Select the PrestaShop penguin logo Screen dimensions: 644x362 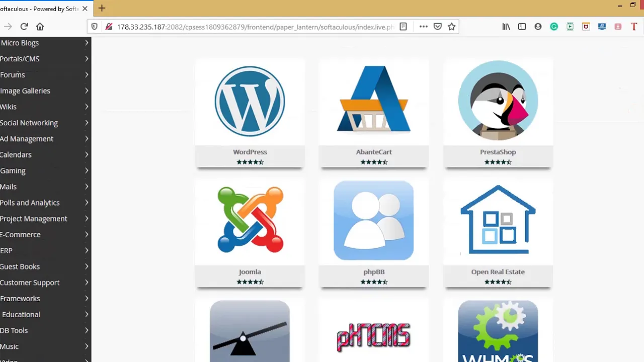click(x=498, y=100)
